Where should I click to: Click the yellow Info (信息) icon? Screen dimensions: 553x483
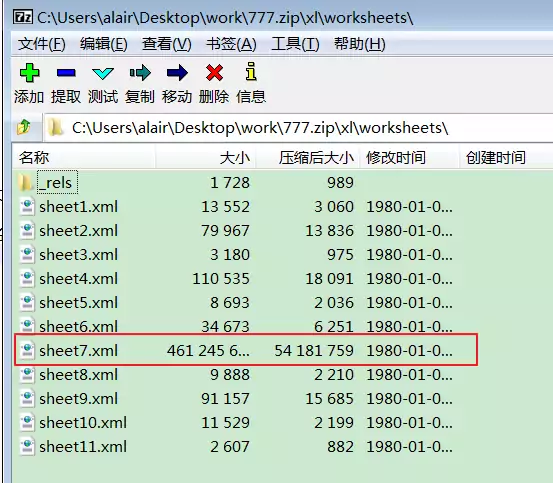point(251,71)
